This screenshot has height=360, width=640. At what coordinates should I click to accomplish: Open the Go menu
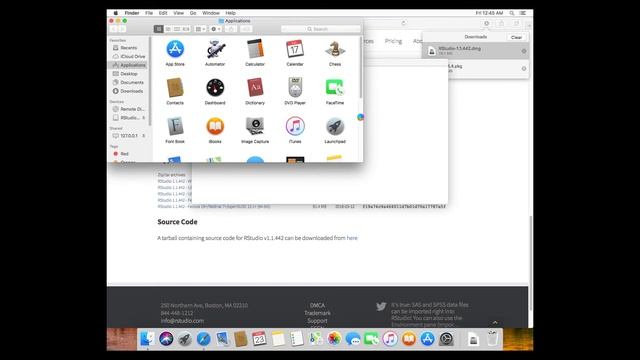[x=193, y=13]
